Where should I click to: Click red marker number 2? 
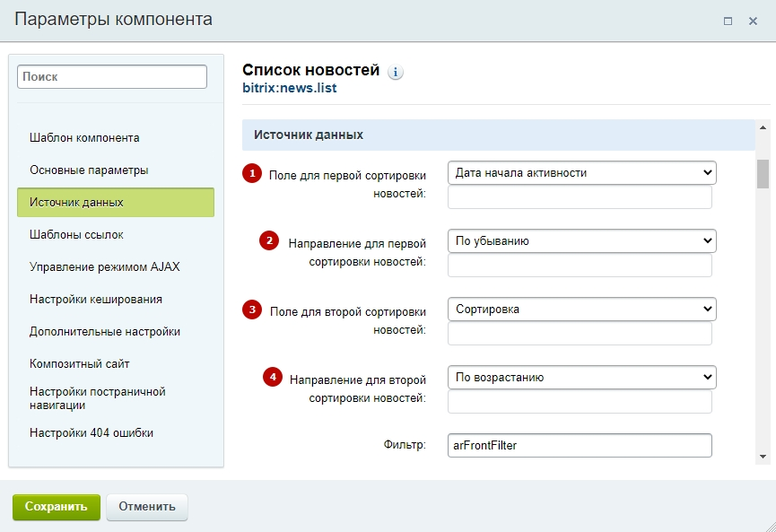(269, 240)
